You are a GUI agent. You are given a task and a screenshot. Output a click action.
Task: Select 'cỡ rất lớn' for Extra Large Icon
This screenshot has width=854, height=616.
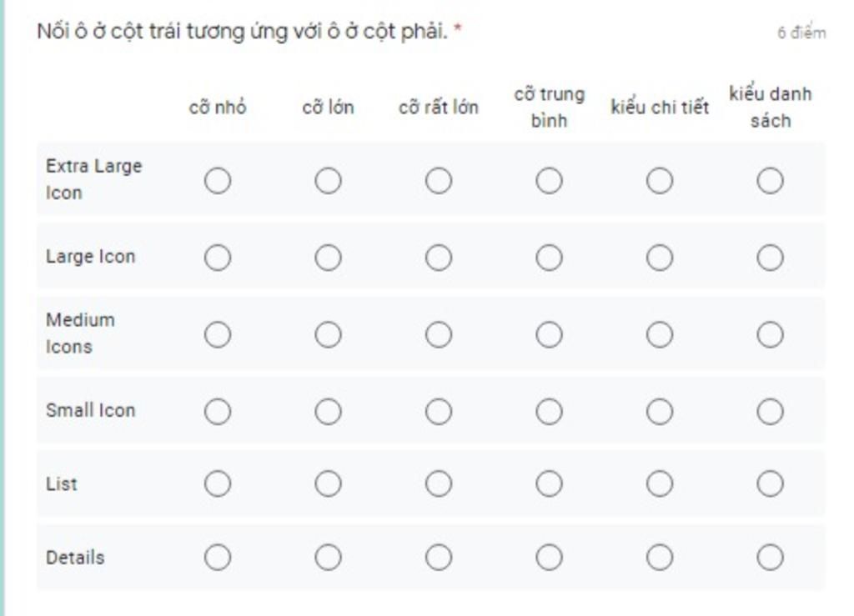439,181
